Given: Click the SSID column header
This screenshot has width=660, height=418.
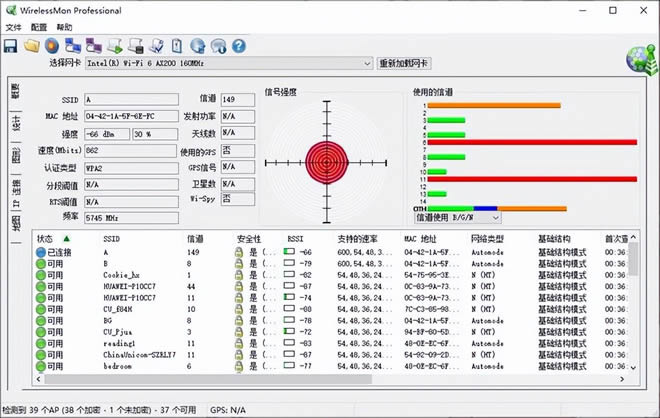Looking at the screenshot, I should click(x=112, y=239).
